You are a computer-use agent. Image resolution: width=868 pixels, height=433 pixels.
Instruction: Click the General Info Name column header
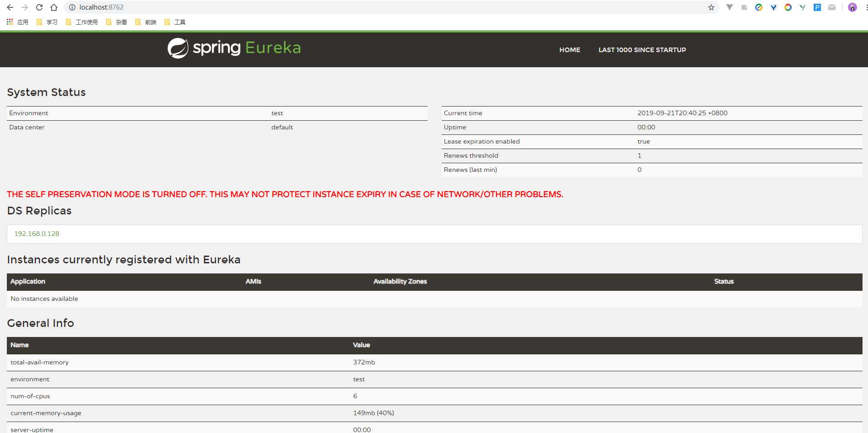pyautogui.click(x=20, y=345)
